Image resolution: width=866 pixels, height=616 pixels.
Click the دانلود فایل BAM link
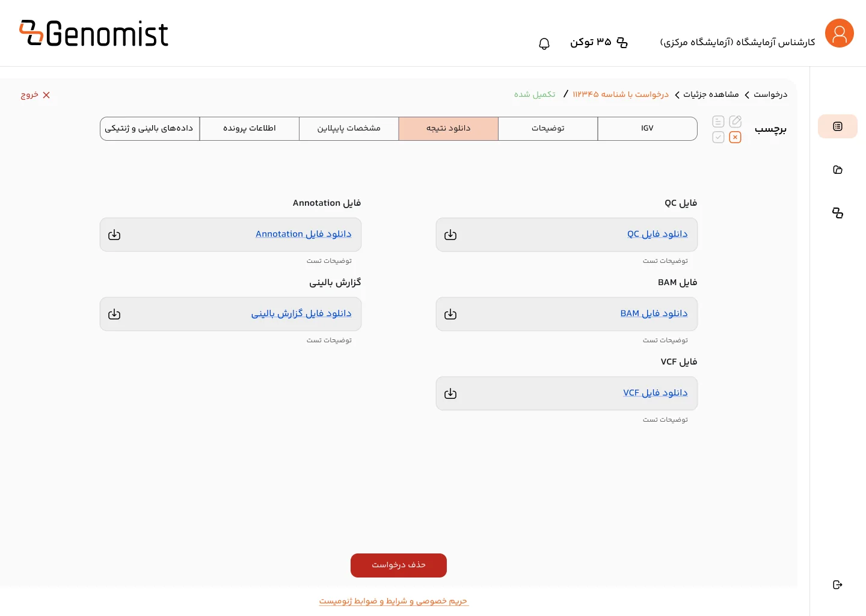tap(654, 313)
